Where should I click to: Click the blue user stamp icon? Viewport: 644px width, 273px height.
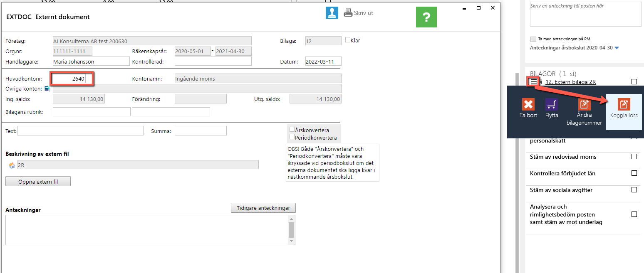point(332,13)
